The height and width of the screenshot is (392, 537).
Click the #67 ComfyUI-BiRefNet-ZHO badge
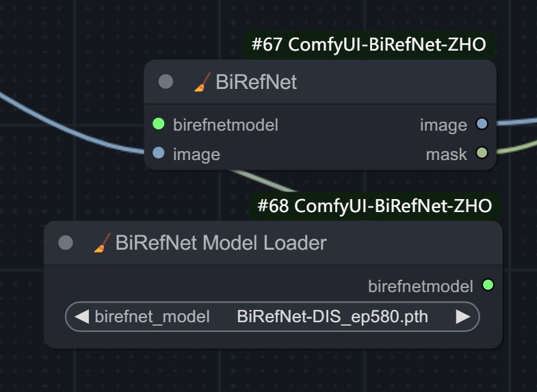click(x=369, y=45)
